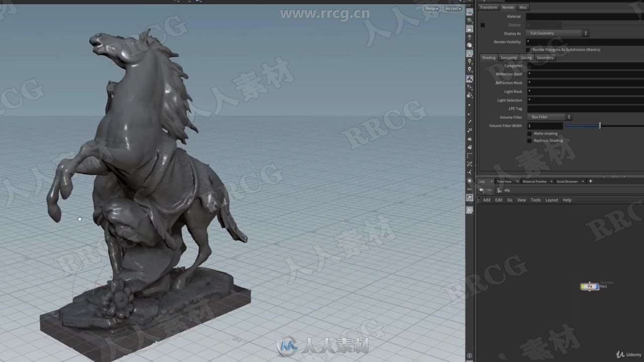Toggle the reference plane grid display icon

pos(470,12)
